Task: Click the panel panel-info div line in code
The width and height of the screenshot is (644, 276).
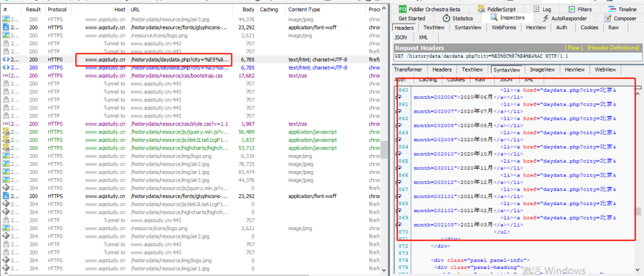Action: 481,260
